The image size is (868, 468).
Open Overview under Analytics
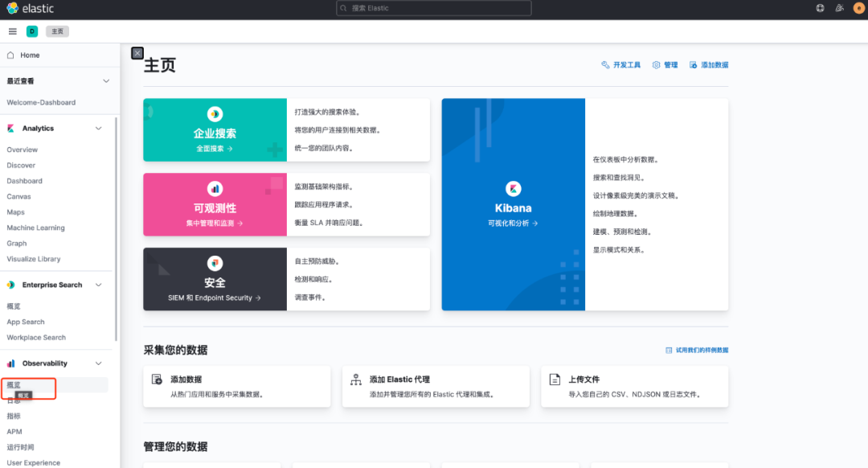click(23, 150)
